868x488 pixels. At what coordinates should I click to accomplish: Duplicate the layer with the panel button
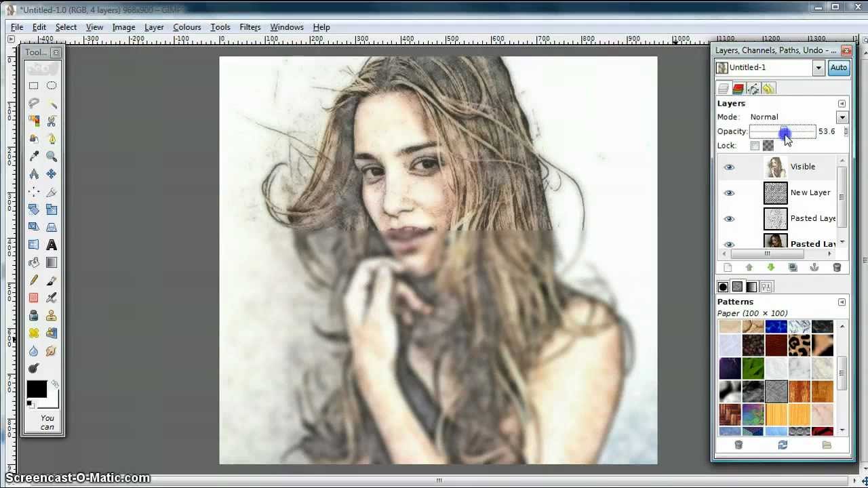coord(792,266)
